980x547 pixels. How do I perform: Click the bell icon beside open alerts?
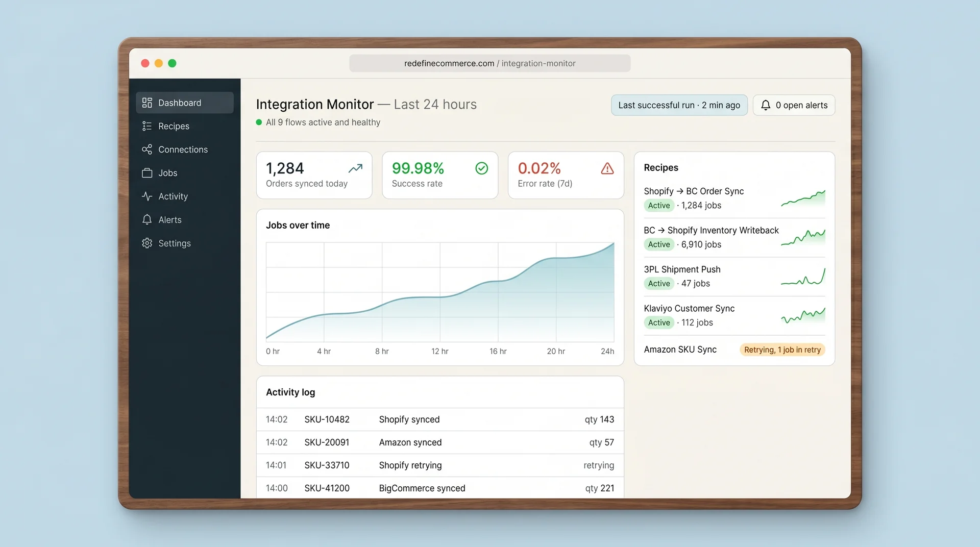click(766, 105)
